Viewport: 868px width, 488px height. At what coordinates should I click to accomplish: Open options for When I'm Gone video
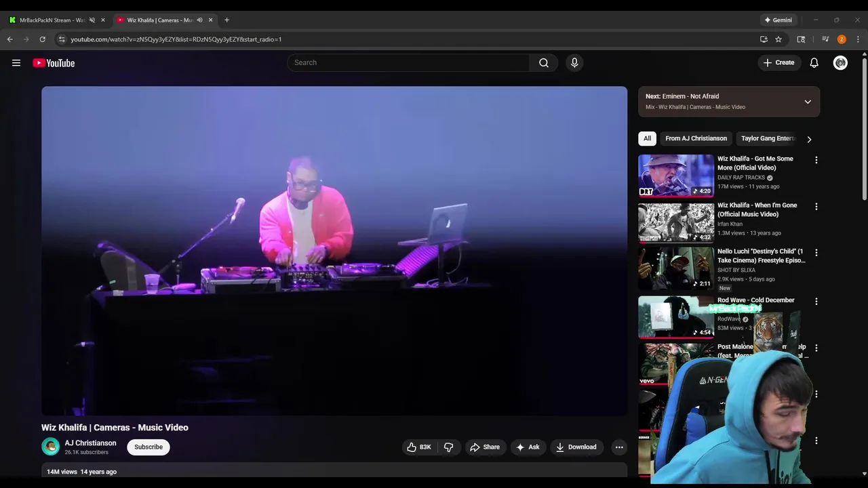coord(816,206)
